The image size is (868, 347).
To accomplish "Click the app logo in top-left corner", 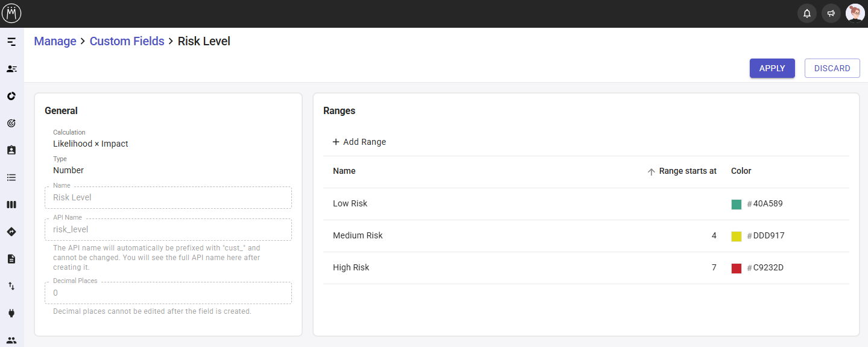I will pos(11,13).
